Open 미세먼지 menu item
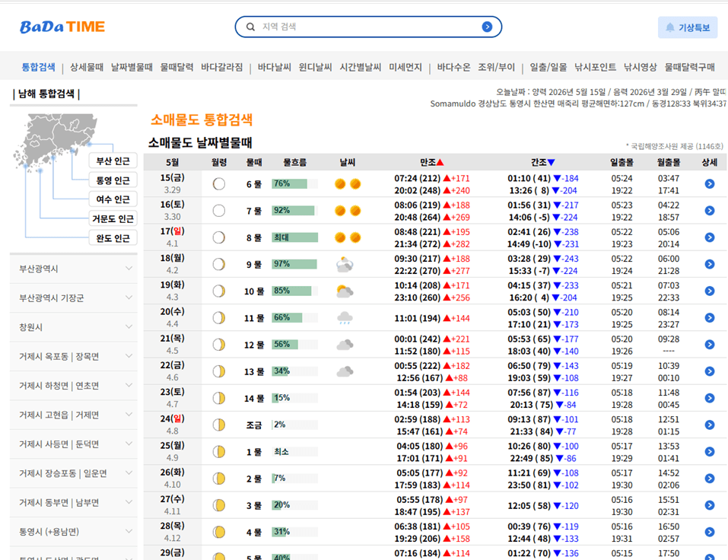Viewport: 728px width, 560px height. 405,67
